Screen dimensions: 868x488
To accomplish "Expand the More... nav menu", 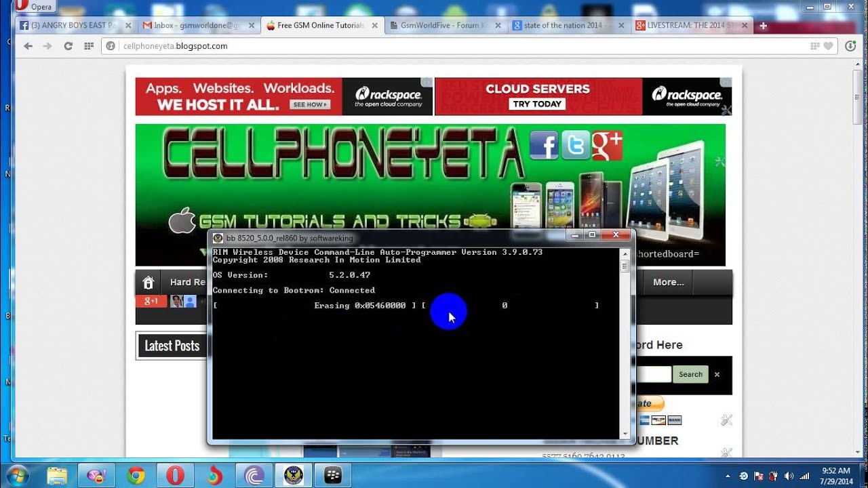I will pos(669,282).
